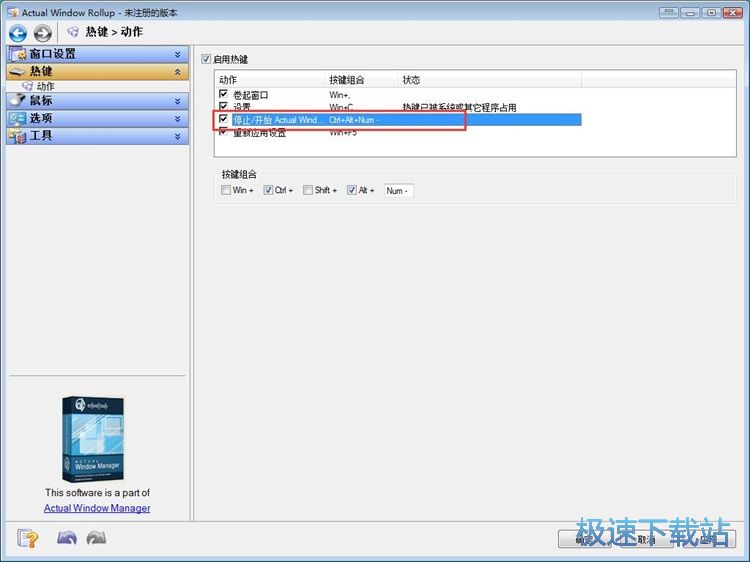Image resolution: width=750 pixels, height=562 pixels.
Task: Toggle the 卷起窗口 action checkbox
Action: pos(223,94)
